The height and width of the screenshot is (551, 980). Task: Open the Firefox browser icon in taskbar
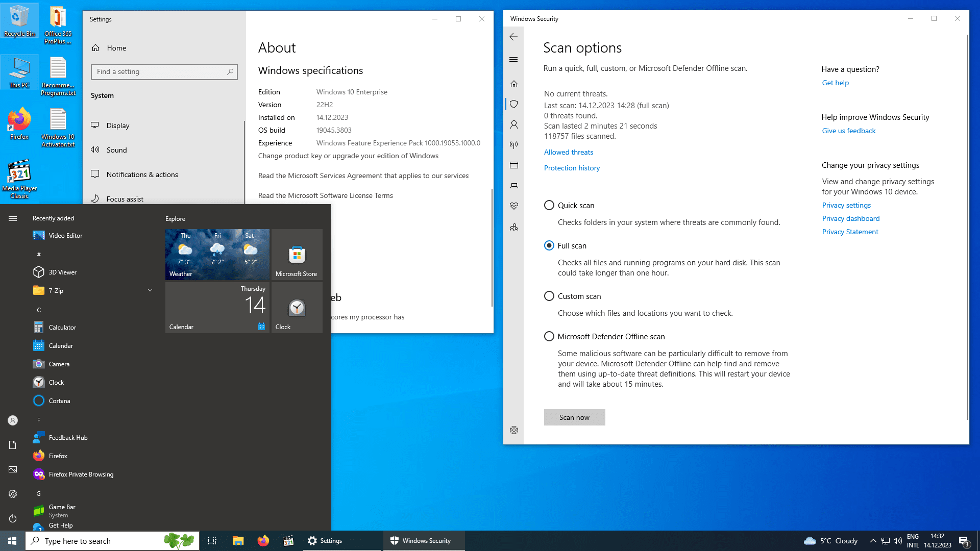[x=263, y=540]
